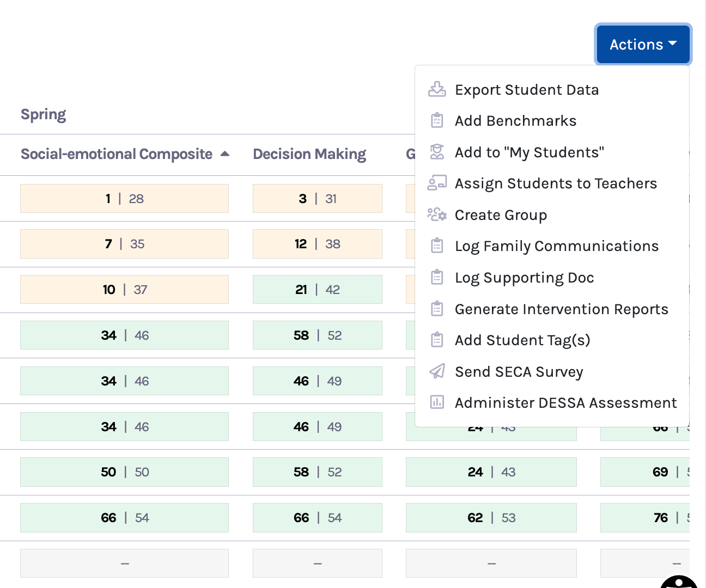Choose "Generate Intervention Reports" menu entry

[x=561, y=309]
